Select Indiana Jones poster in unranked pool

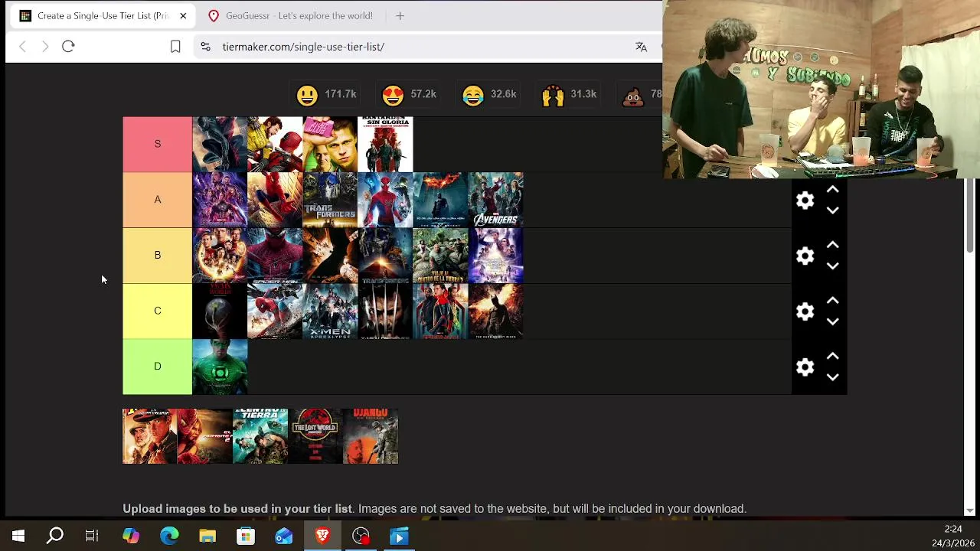pyautogui.click(x=150, y=436)
